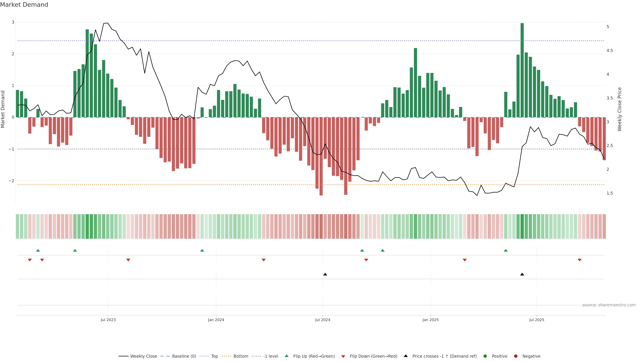Click the Market Demand chart title
This screenshot has width=644, height=362.
coord(24,5)
